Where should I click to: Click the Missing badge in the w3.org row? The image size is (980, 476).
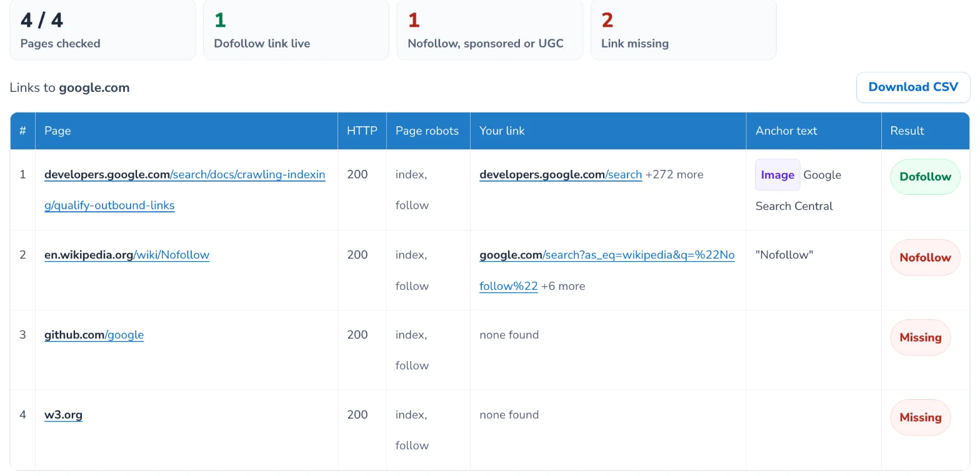[x=920, y=417]
